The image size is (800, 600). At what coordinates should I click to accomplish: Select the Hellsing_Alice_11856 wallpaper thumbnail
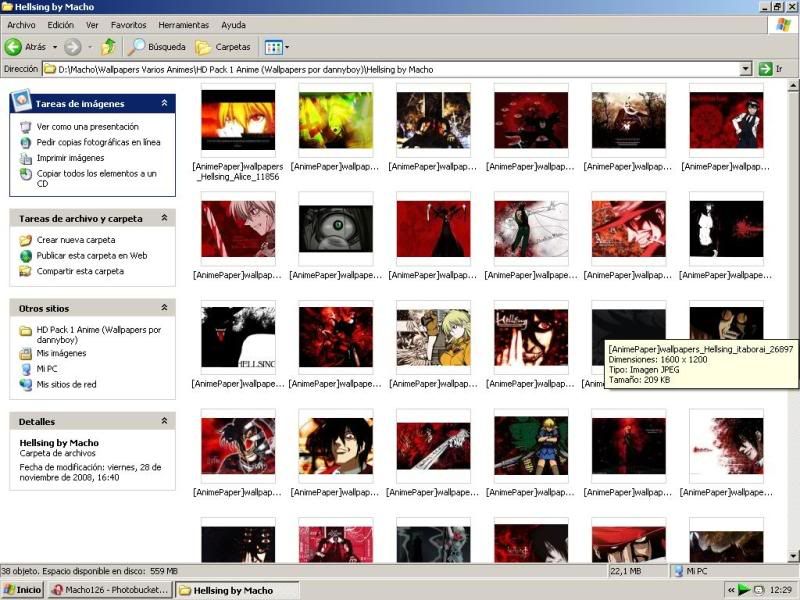pyautogui.click(x=238, y=120)
